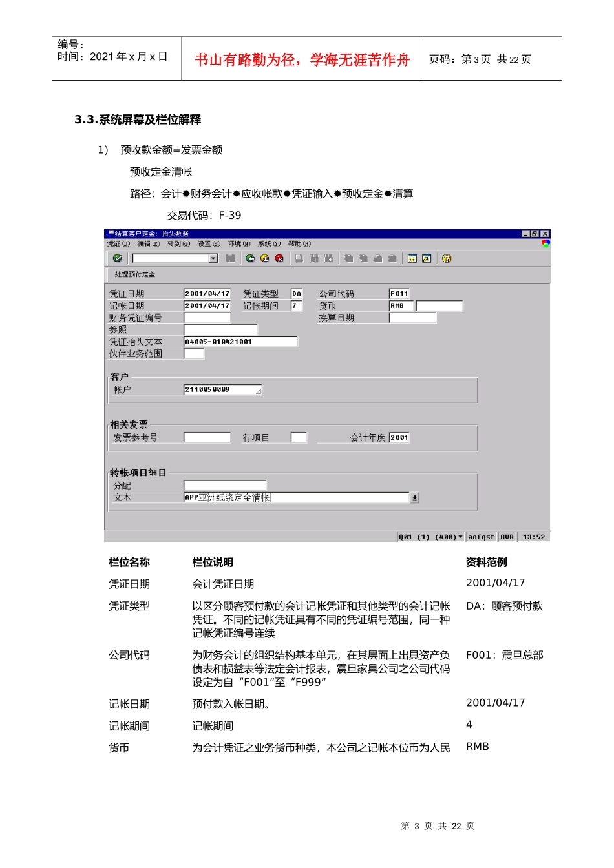Click the Previous Page icon

pos(363,258)
